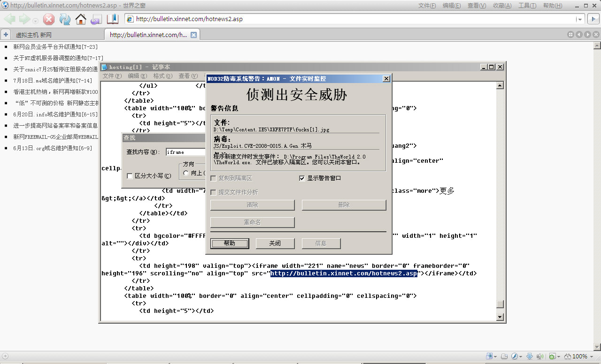Screen dimensions: 601x364
Task: Show tab thumbnails grid icon in tab bar
Action: 571,35
